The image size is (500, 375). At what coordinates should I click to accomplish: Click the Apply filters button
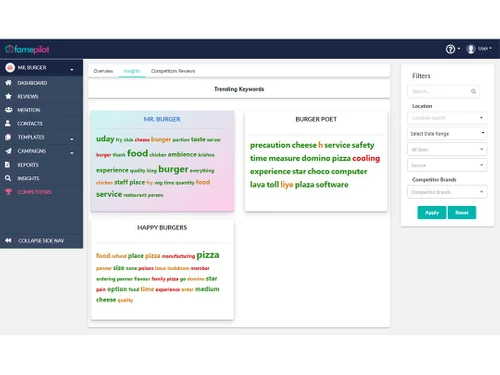point(432,213)
